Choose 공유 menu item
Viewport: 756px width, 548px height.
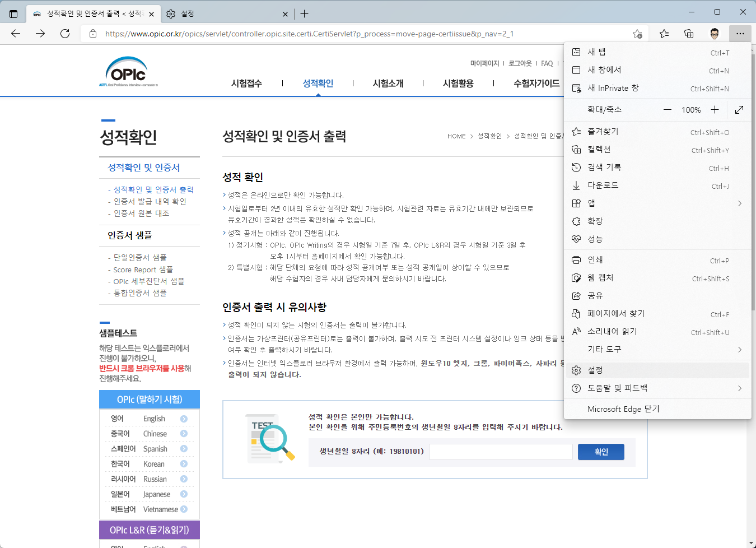pos(657,296)
